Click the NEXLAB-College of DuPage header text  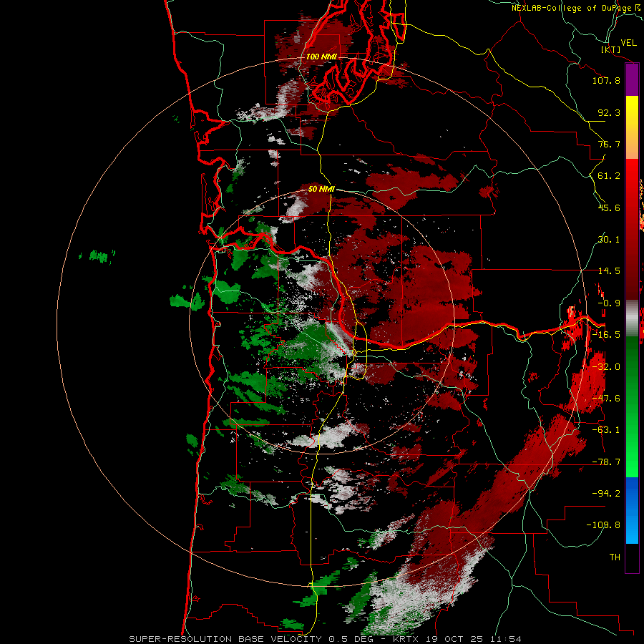pos(575,8)
